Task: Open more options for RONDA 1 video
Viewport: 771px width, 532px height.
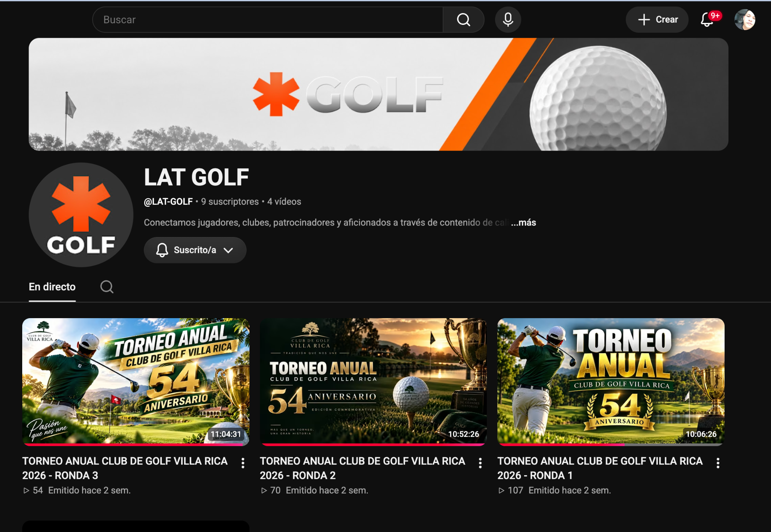Action: pos(718,463)
